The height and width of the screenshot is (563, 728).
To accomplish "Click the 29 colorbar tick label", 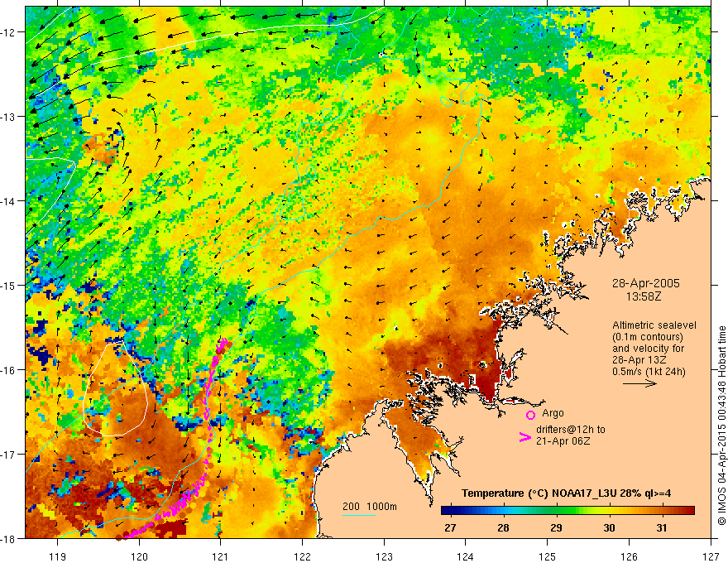I will pyautogui.click(x=556, y=527).
